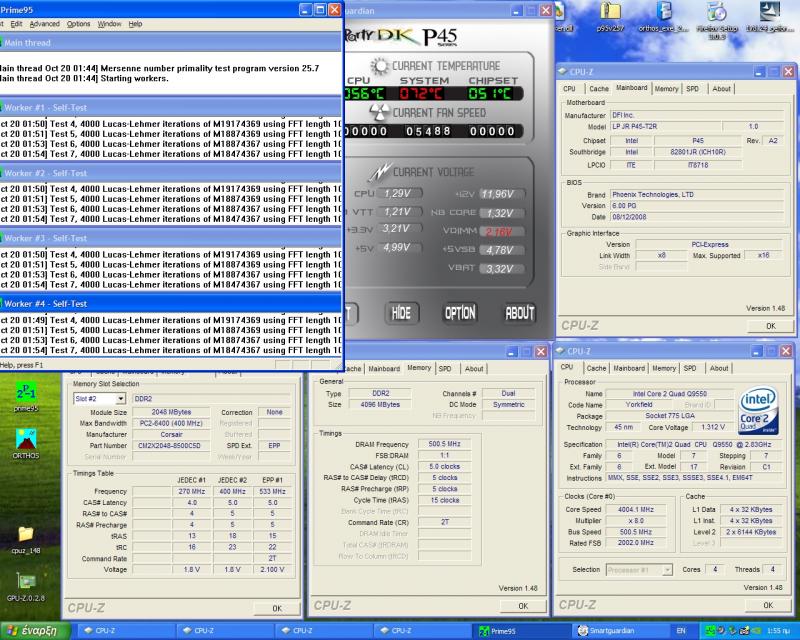
Task: Click the Name field 'Intel Core 2 Quad Q9550'
Action: 669,393
